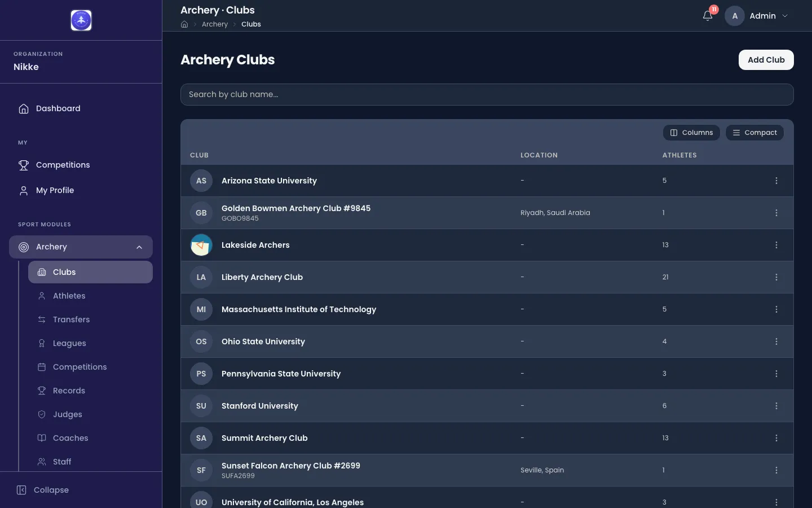Viewport: 812px width, 508px height.
Task: Open Dashboard in sidebar
Action: coord(81,108)
